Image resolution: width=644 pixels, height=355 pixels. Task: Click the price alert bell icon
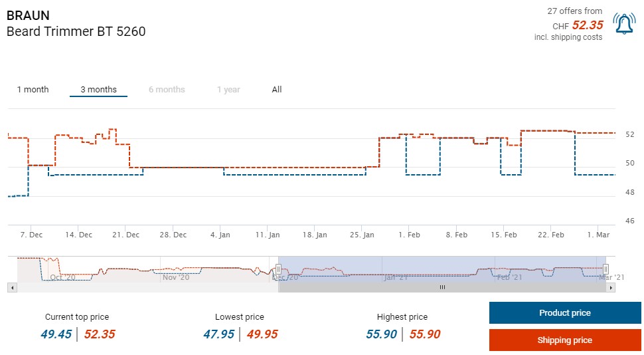624,23
